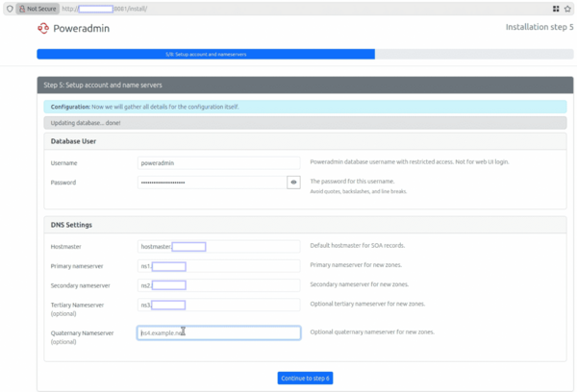Screen dimensions: 577x392
Task: Focus the Tertiary Nameserver field
Action: click(219, 305)
